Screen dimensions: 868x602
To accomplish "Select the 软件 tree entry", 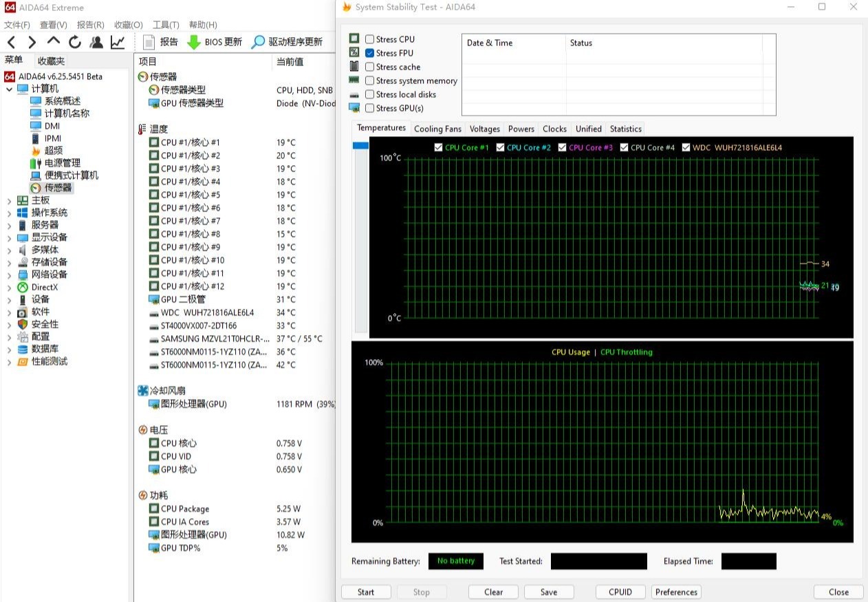I will [x=41, y=312].
